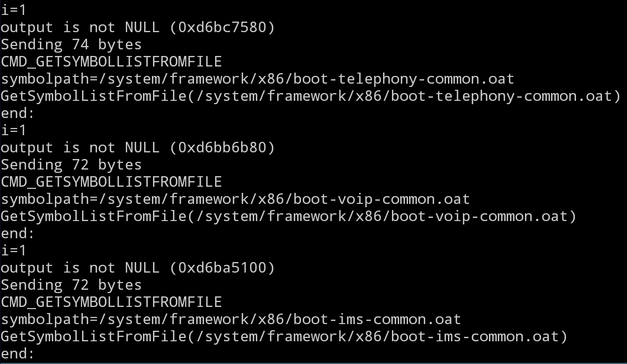Click "end:" after the boot-voip-common call
627x364 pixels.
point(18,233)
